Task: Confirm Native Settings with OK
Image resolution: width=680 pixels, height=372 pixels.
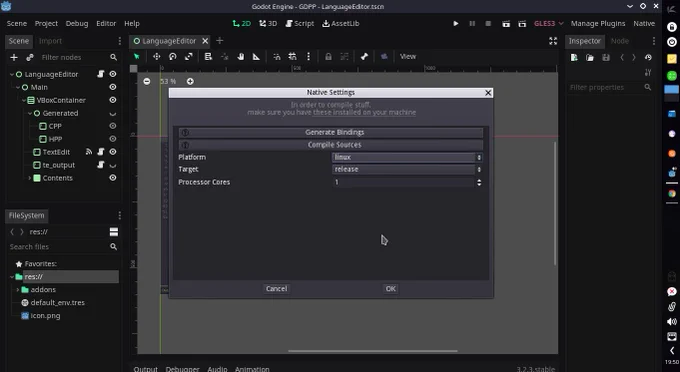Action: 390,289
